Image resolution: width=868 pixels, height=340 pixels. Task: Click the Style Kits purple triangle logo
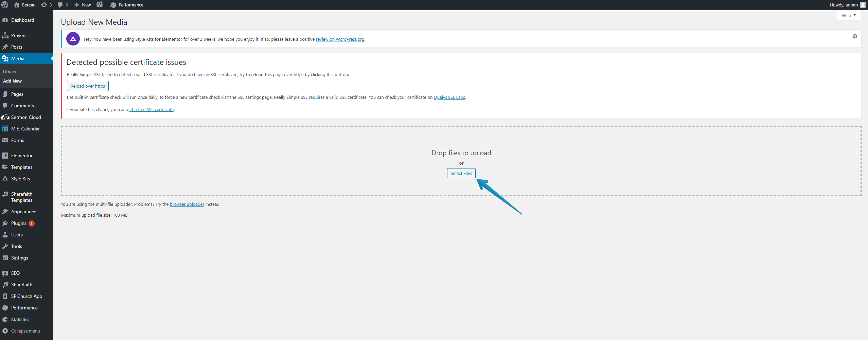(73, 39)
